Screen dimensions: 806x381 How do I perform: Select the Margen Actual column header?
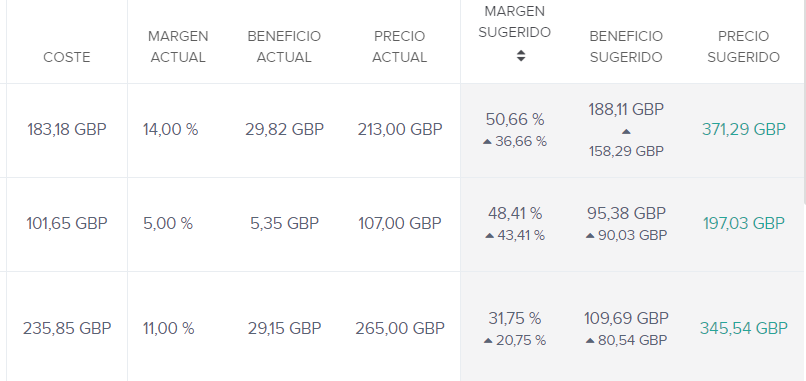coord(178,47)
